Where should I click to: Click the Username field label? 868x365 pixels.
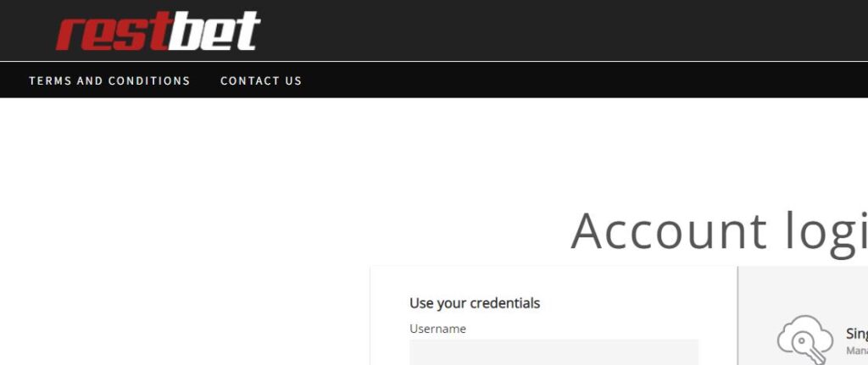click(x=437, y=329)
